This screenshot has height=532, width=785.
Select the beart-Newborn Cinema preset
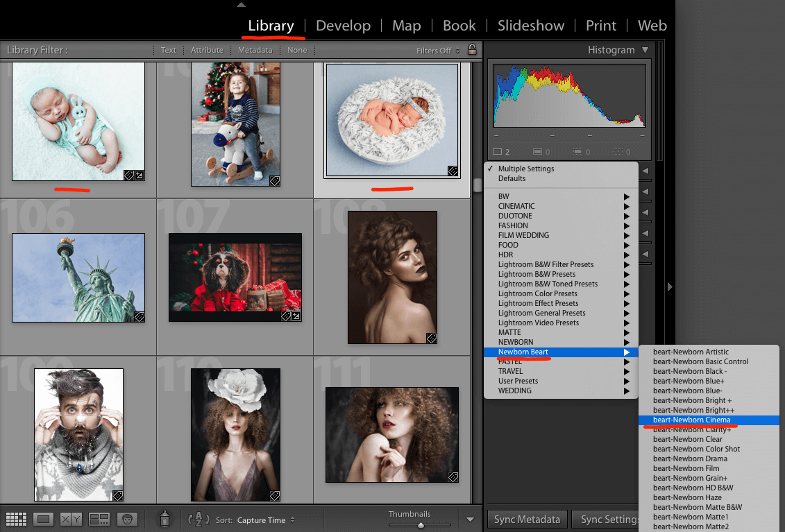point(694,420)
